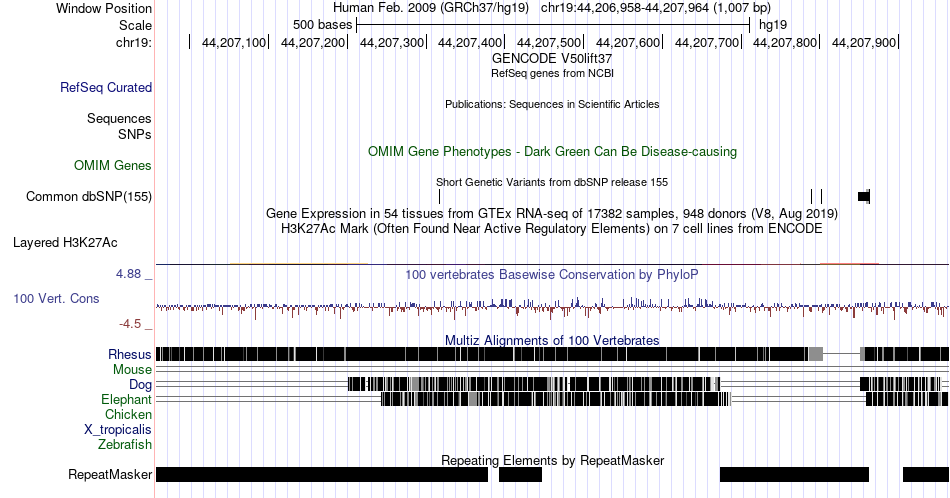Image resolution: width=950 pixels, height=498 pixels.
Task: Open the 100 Vert. Cons track label
Action: point(56,298)
